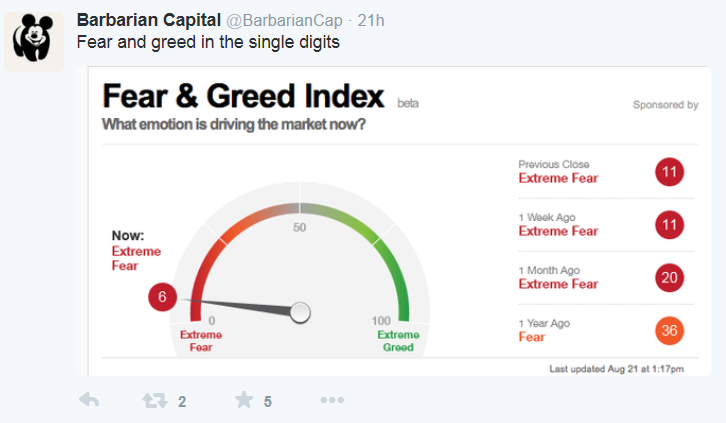Click the reply arrow icon
726x423 pixels.
coord(89,401)
